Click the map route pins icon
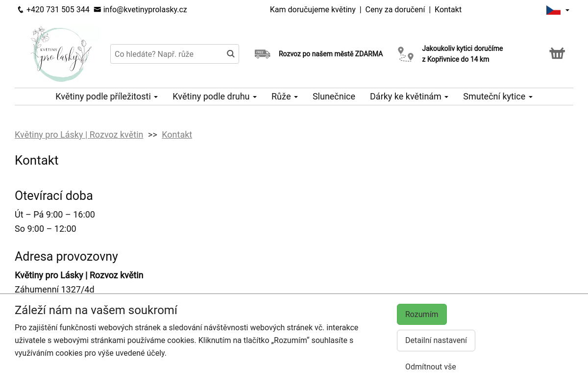Image resolution: width=588 pixels, height=392 pixels. coord(406,54)
